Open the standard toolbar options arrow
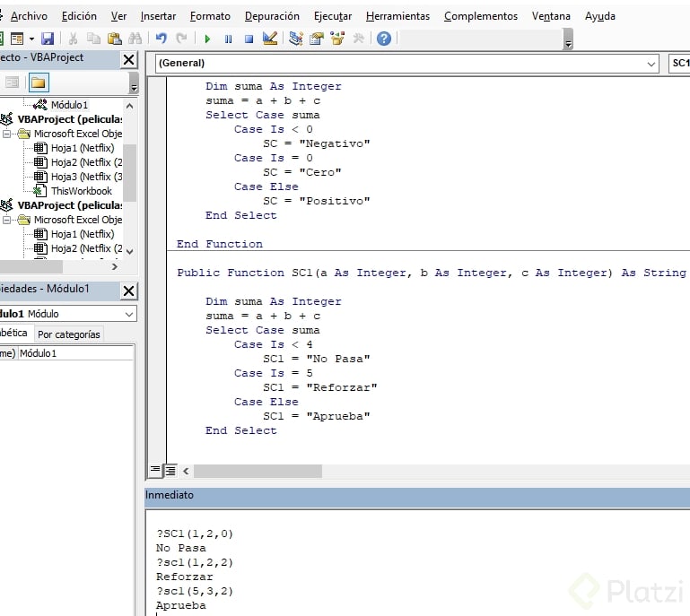Image resolution: width=690 pixels, height=616 pixels. click(568, 39)
